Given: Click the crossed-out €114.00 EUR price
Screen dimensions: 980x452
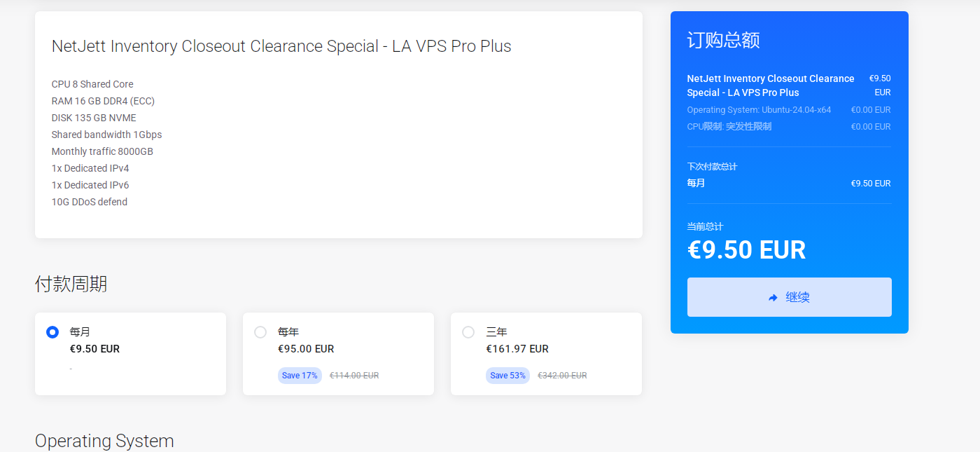Looking at the screenshot, I should 354,376.
